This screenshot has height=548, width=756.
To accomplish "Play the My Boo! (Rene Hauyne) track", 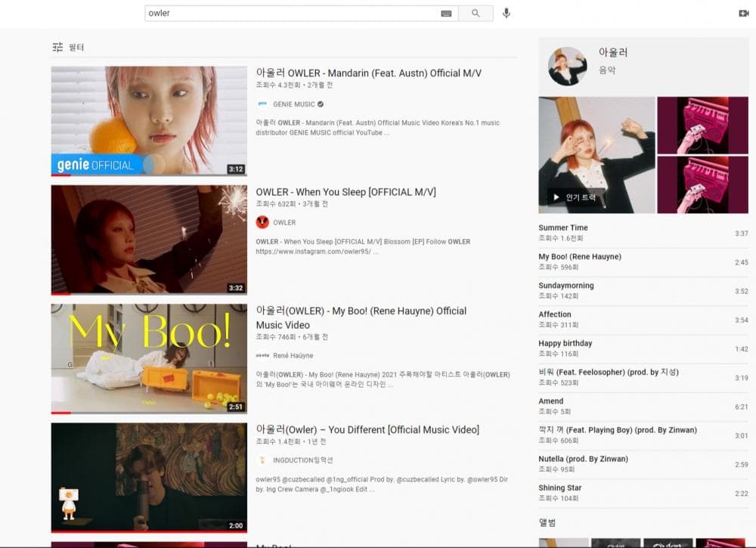I will (x=643, y=262).
